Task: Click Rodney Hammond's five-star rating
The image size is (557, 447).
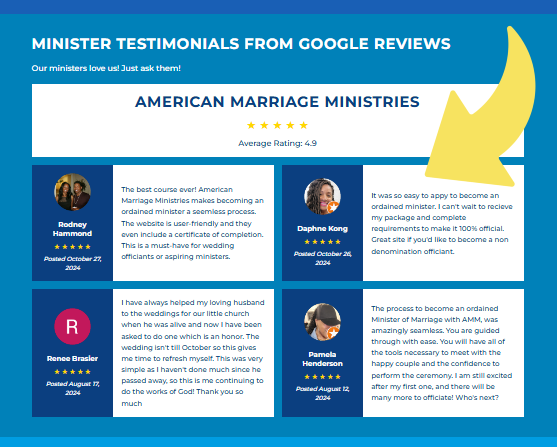Action: pos(72,247)
